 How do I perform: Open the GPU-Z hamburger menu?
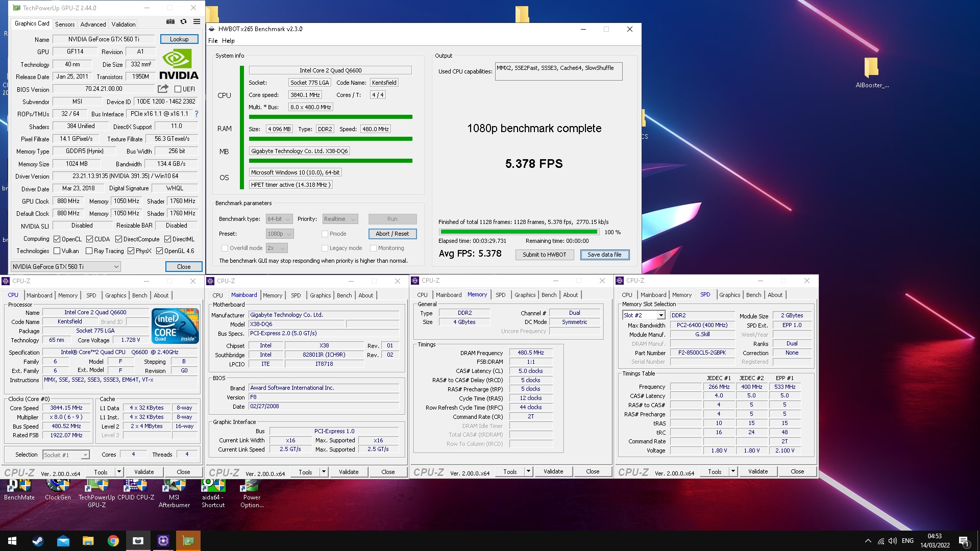[x=197, y=22]
